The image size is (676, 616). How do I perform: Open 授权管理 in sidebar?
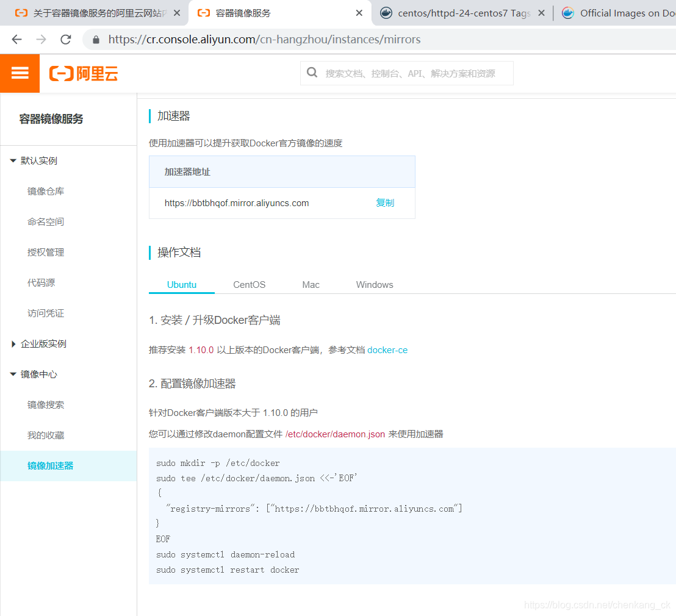coord(46,252)
